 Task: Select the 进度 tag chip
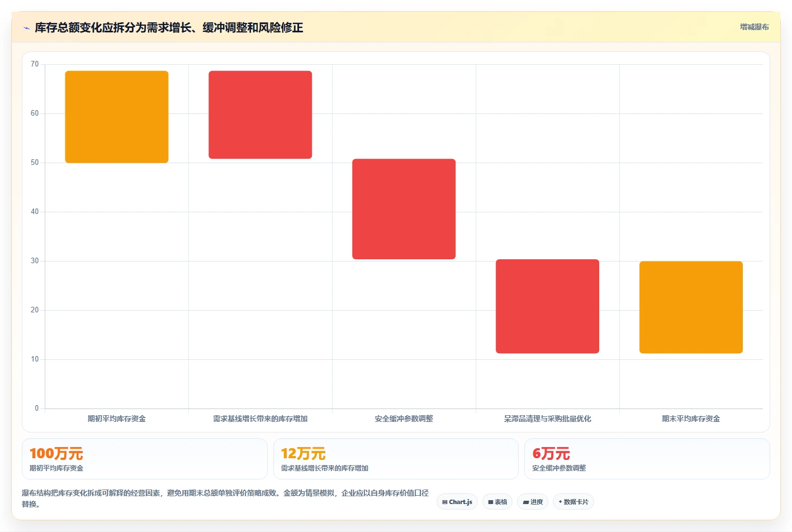(x=533, y=502)
